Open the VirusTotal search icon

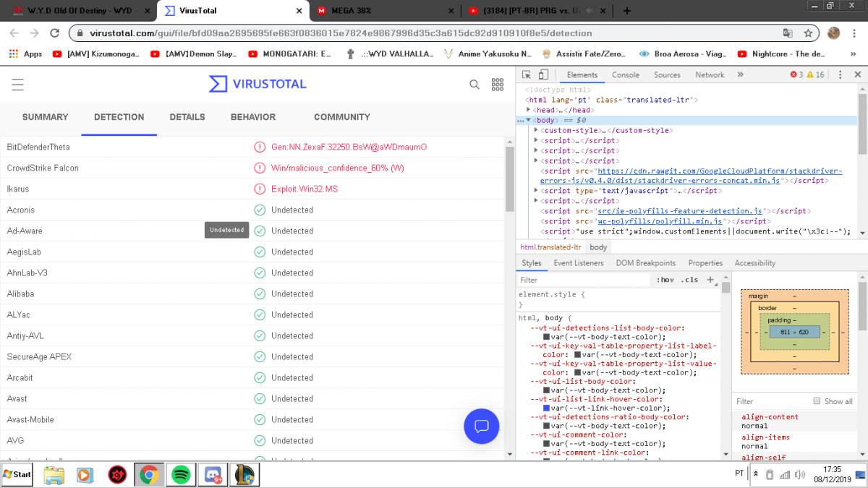(x=475, y=85)
